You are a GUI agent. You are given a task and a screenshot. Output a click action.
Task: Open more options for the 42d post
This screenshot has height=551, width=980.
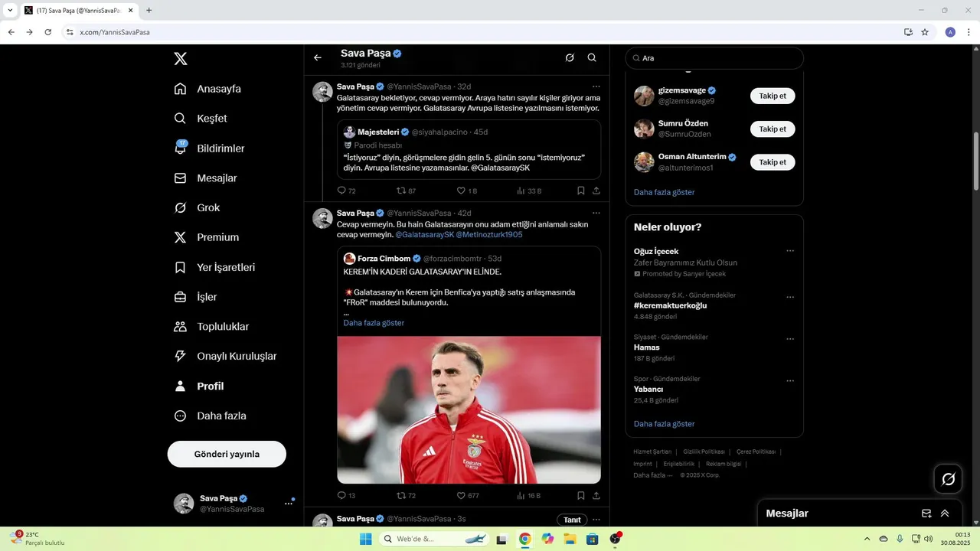[596, 213]
